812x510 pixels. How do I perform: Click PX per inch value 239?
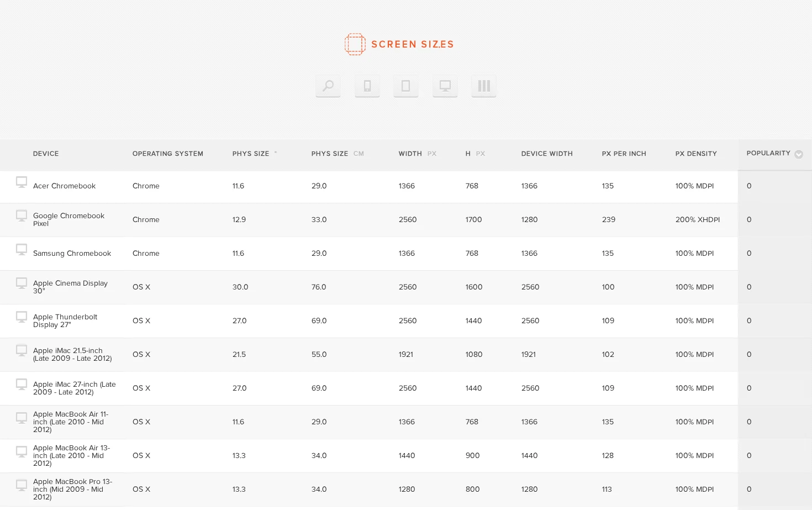(x=609, y=219)
